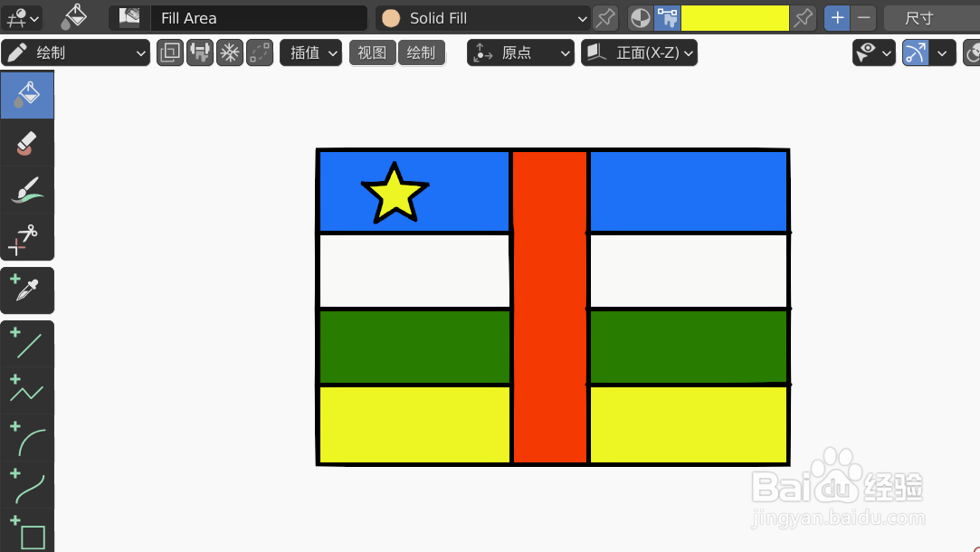Fill the left bottom yellow stripe
This screenshot has width=980, height=552.
(414, 424)
